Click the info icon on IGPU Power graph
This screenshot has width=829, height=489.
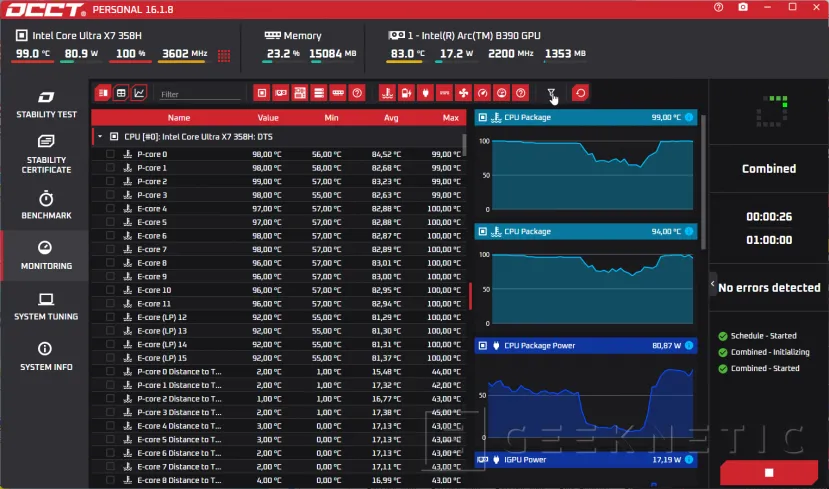click(688, 459)
